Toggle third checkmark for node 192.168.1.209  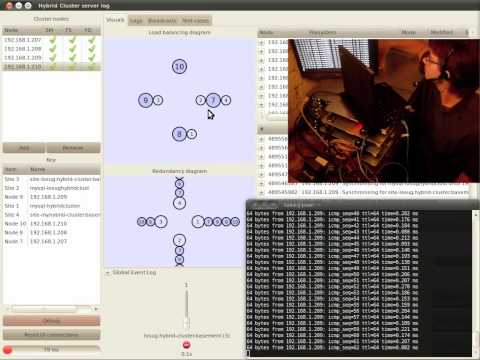pos(91,58)
